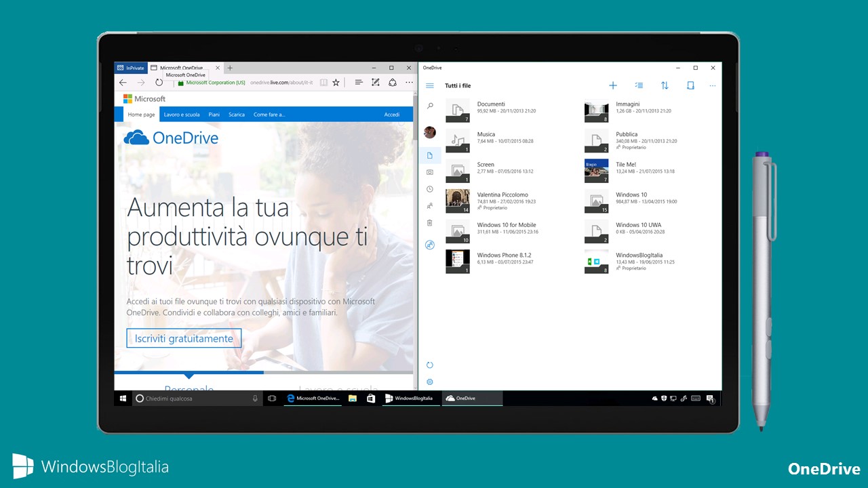
Task: Click the sync refresh icon in OneDrive sidebar
Action: point(429,365)
